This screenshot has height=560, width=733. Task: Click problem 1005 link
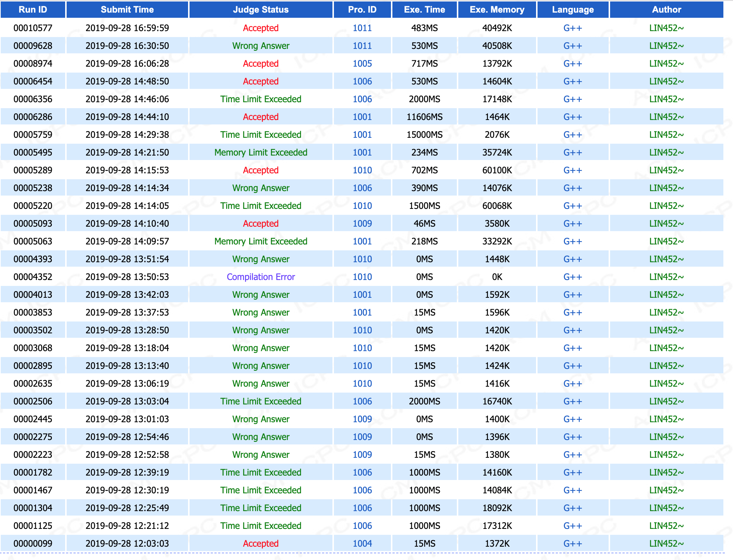click(362, 64)
